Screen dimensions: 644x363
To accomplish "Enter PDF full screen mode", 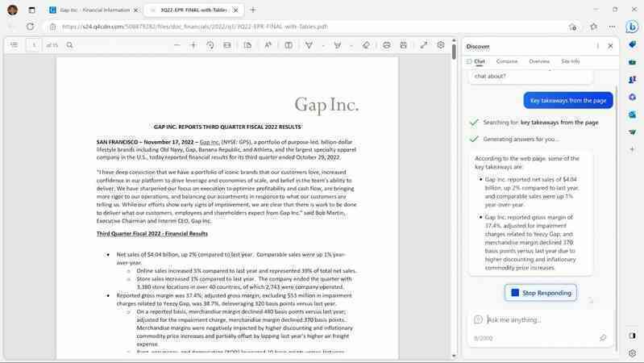I will click(x=424, y=45).
